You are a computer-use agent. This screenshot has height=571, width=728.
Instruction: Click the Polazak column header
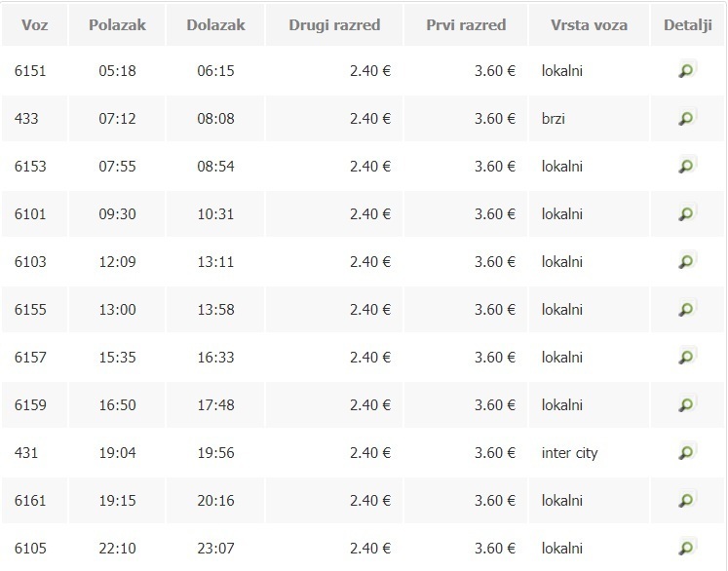117,24
